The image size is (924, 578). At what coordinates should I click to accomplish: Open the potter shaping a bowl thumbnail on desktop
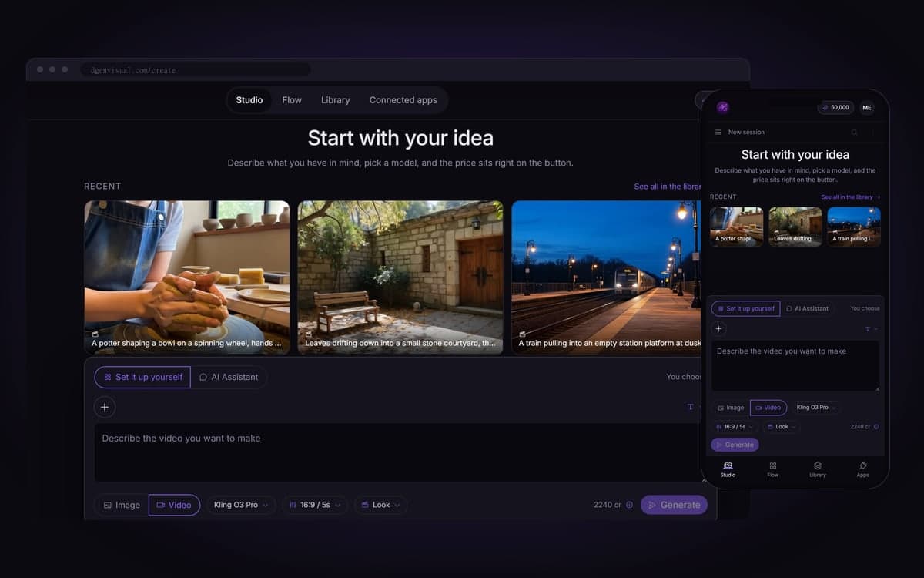pyautogui.click(x=187, y=277)
